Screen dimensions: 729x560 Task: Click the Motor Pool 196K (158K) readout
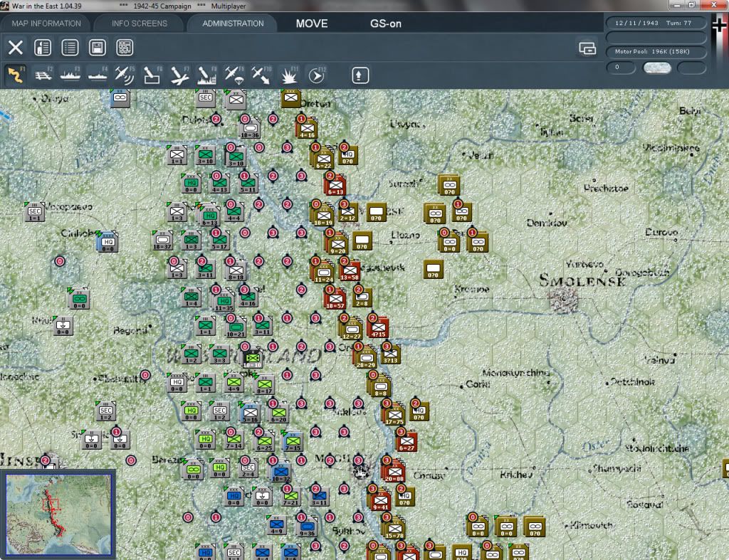pyautogui.click(x=656, y=51)
